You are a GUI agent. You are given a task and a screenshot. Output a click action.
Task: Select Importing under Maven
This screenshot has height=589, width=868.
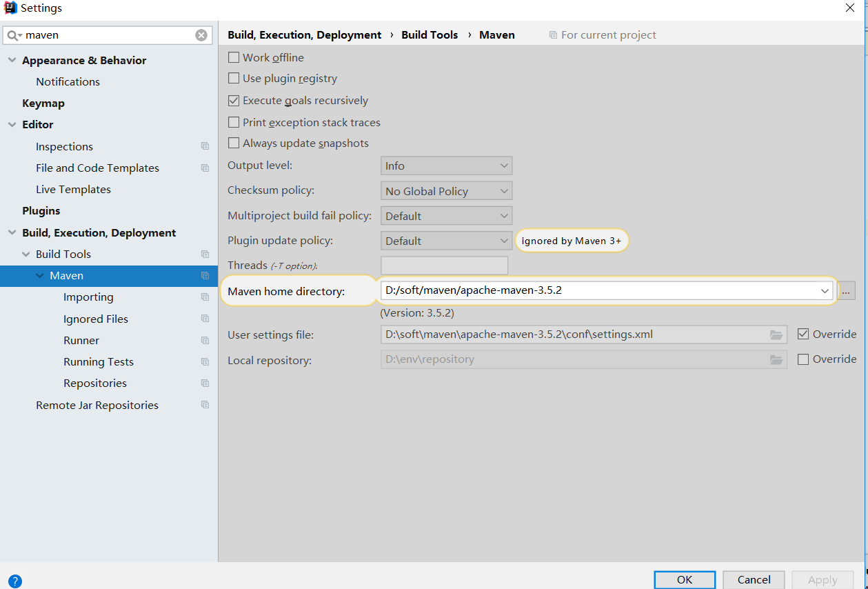[x=88, y=297]
